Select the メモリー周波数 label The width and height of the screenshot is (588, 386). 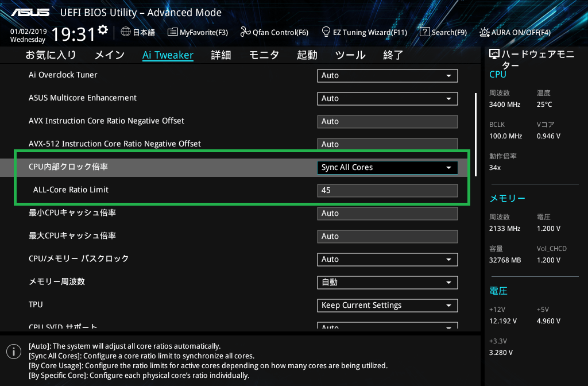(x=57, y=281)
